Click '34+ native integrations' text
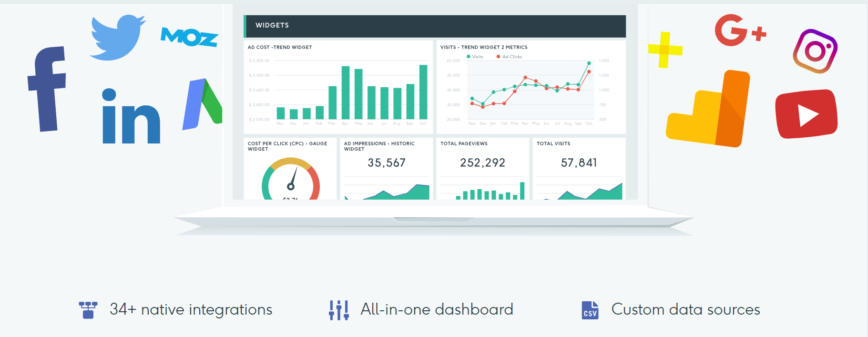Image resolution: width=868 pixels, height=337 pixels. [191, 309]
